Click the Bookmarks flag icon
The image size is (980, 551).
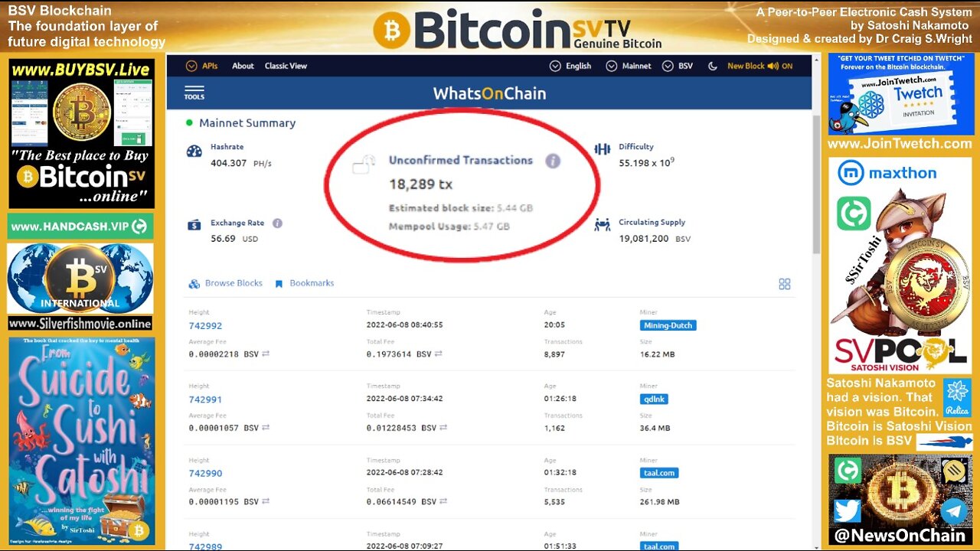pos(279,283)
